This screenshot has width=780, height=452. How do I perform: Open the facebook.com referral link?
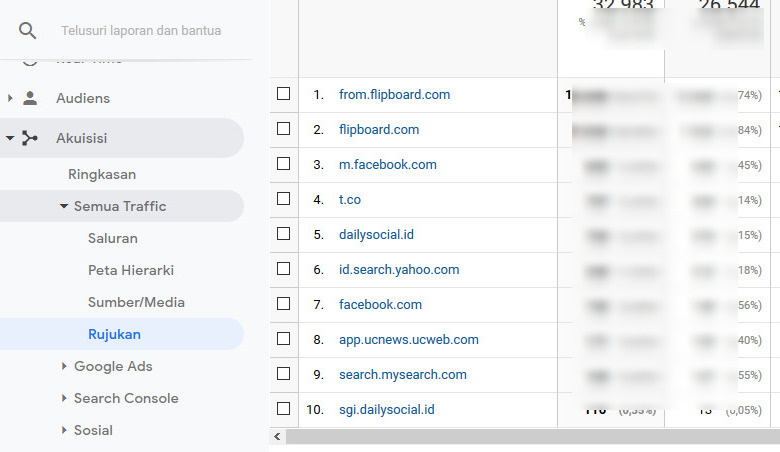click(x=381, y=304)
